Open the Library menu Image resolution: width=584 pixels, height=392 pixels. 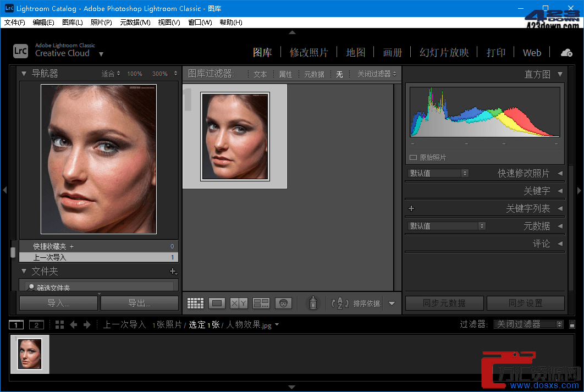tap(72, 23)
